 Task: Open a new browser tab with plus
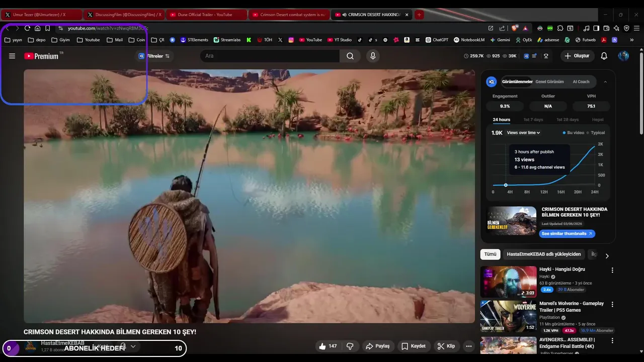(419, 15)
